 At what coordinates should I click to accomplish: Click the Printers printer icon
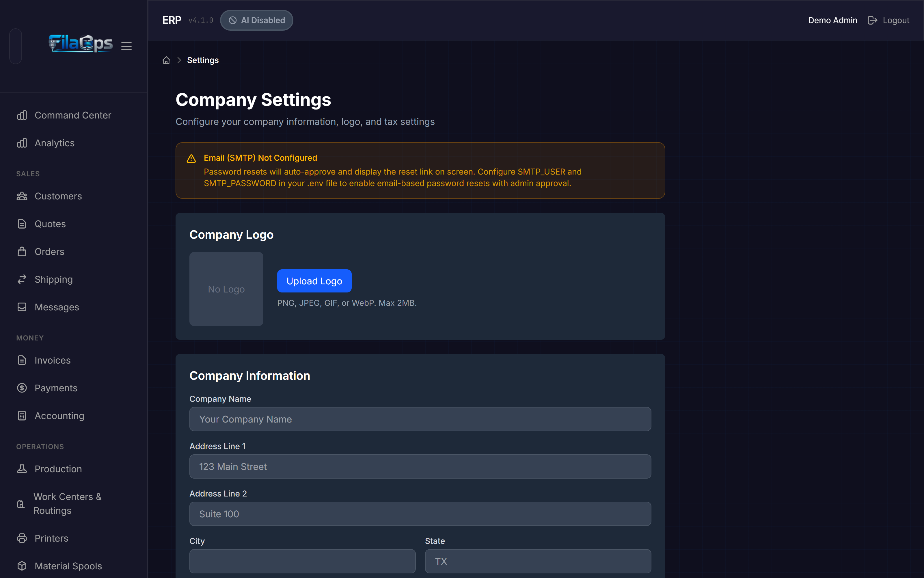[22, 538]
